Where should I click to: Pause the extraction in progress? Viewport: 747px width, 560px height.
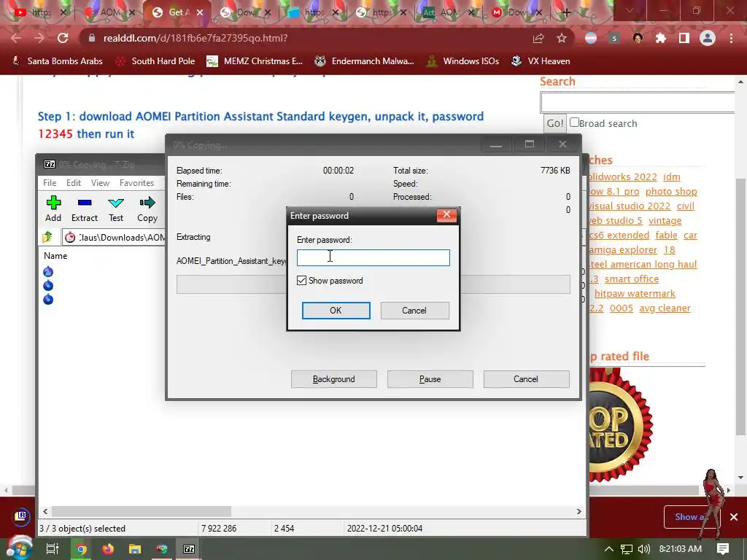430,379
